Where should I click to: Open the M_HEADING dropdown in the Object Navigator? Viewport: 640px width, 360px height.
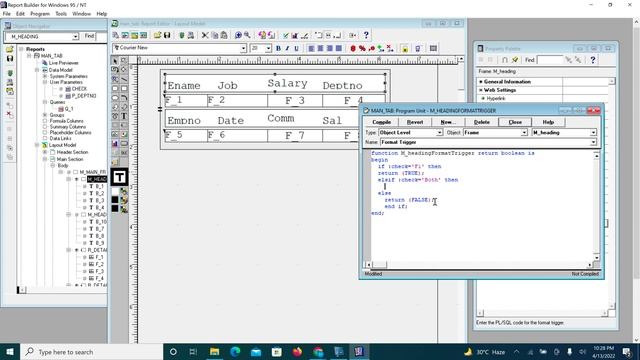(x=76, y=37)
